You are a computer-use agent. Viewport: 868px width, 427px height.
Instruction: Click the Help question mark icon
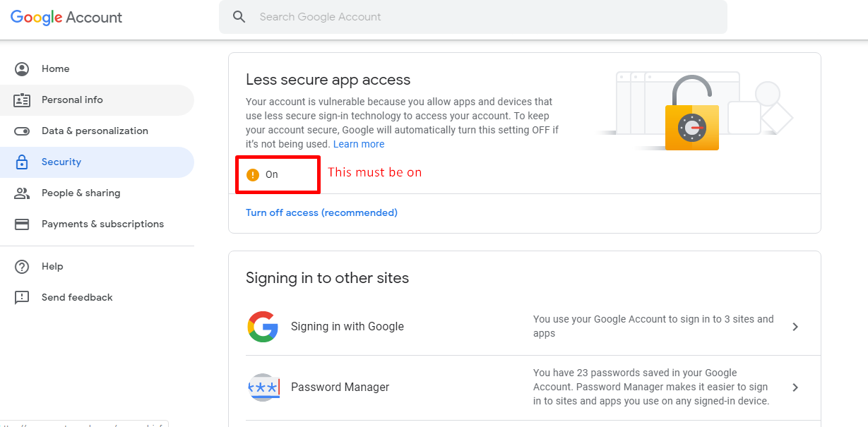click(x=22, y=267)
